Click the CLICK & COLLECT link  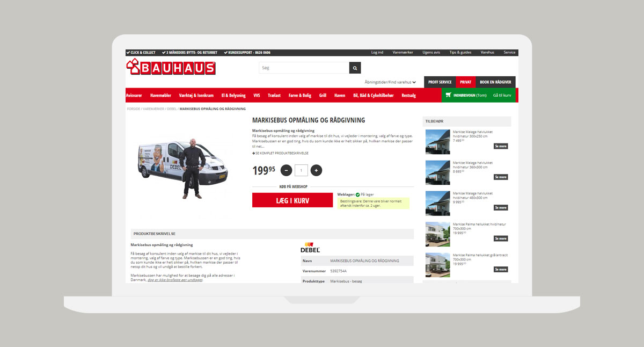pos(141,53)
